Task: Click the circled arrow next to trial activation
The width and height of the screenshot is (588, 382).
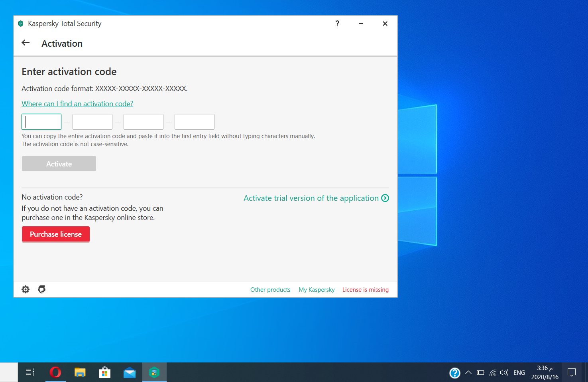Action: coord(385,198)
